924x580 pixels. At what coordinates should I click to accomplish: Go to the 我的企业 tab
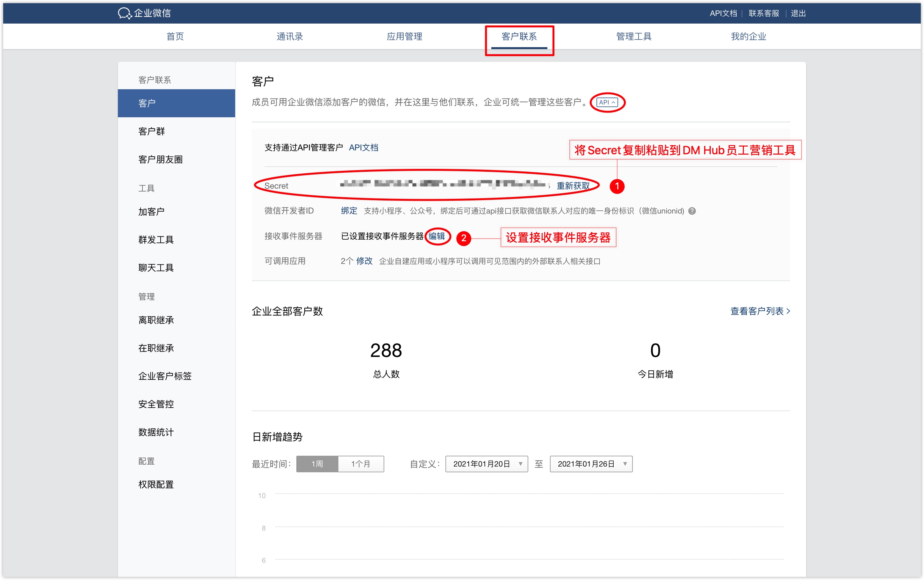click(748, 36)
